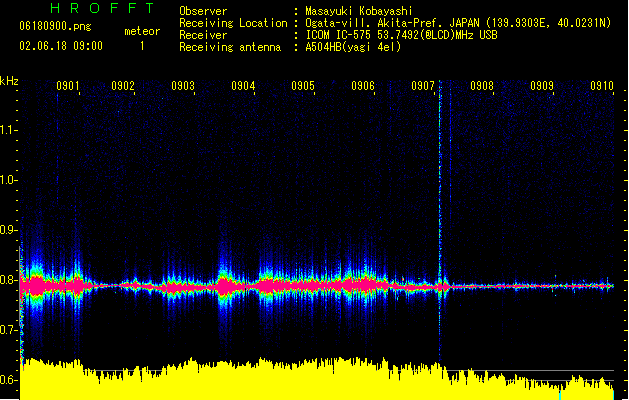Click the 0902 time marker
Image resolution: width=629 pixels, height=400 pixels.
123,86
